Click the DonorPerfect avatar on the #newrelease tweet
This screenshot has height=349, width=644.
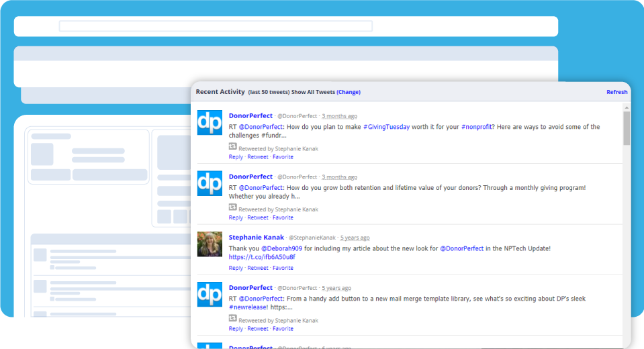(210, 294)
